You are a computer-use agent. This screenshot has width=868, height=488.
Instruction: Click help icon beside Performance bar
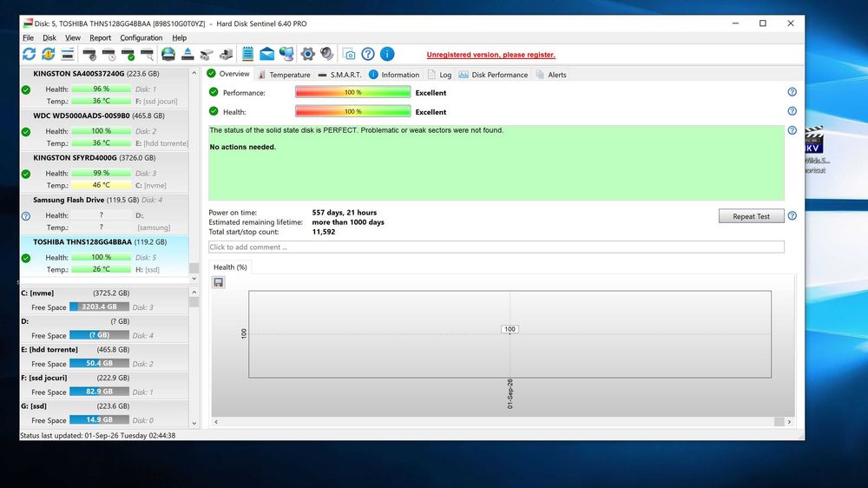tap(792, 92)
